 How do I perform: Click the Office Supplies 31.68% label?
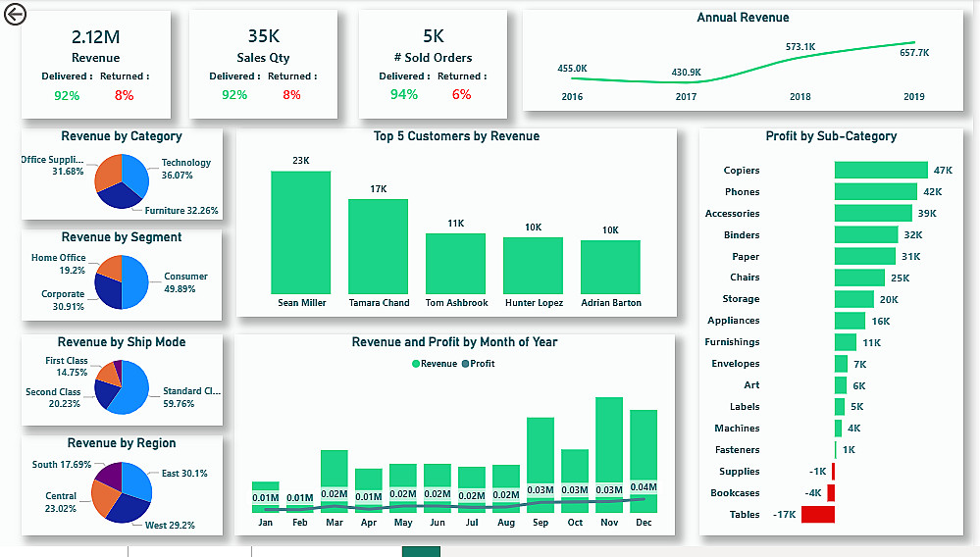[52, 165]
